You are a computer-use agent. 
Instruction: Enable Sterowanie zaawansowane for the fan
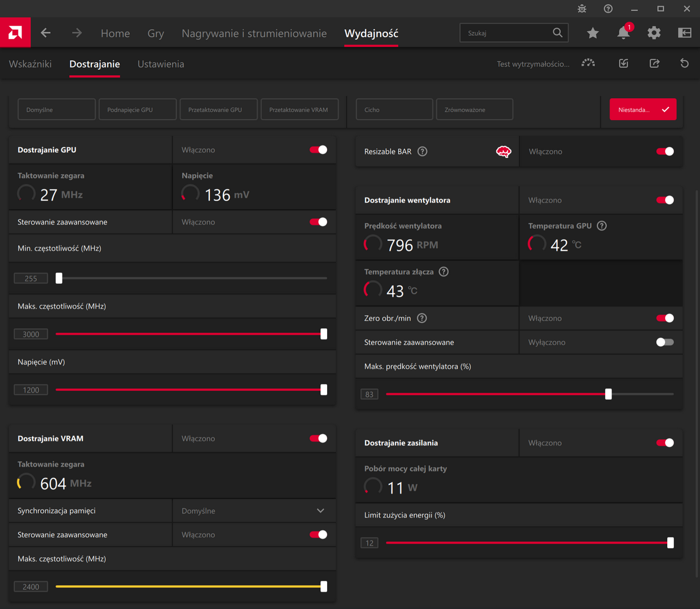click(664, 342)
